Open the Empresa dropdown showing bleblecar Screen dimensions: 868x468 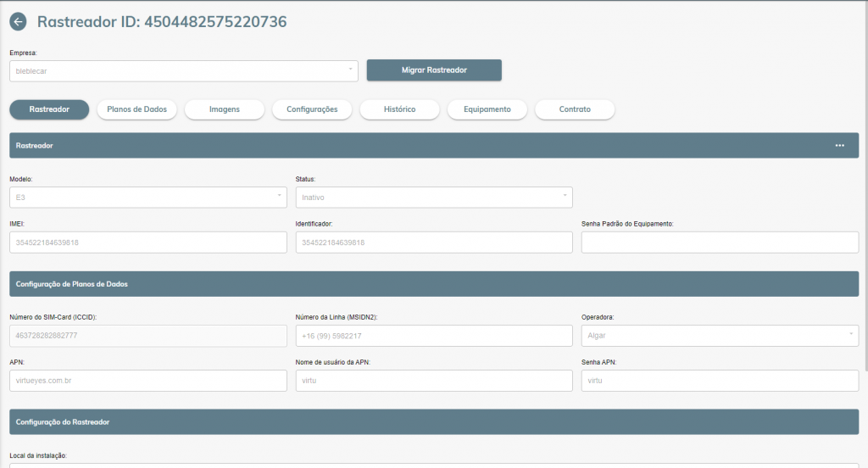click(x=184, y=71)
